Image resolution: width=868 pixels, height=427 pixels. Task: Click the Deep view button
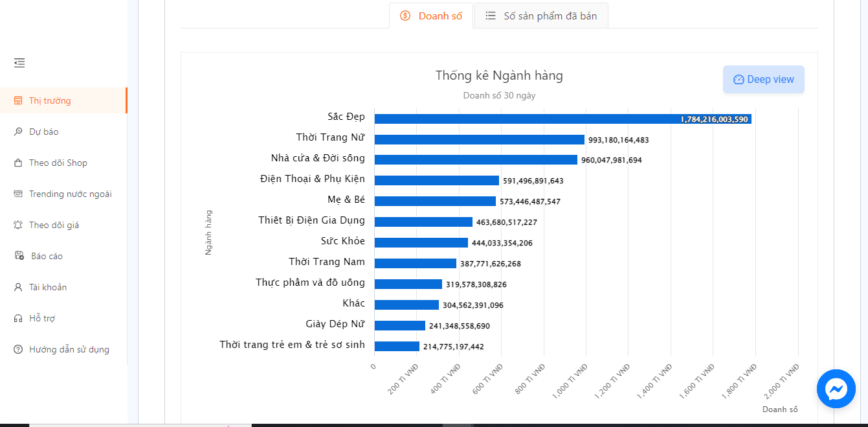763,79
